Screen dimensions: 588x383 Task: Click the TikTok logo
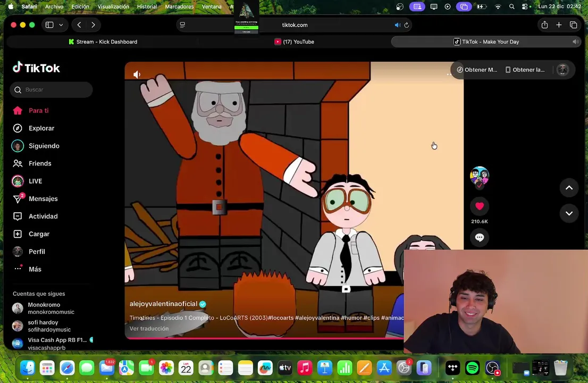pos(36,68)
